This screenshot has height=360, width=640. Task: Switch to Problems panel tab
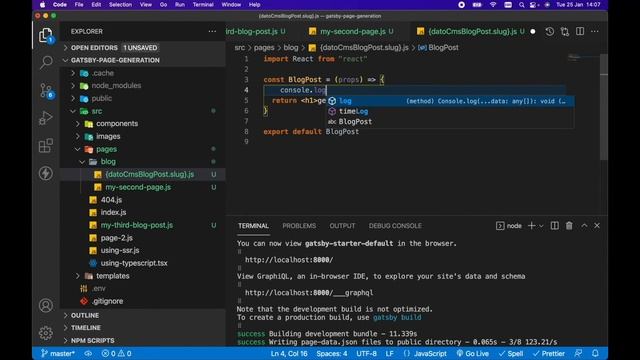pos(299,226)
